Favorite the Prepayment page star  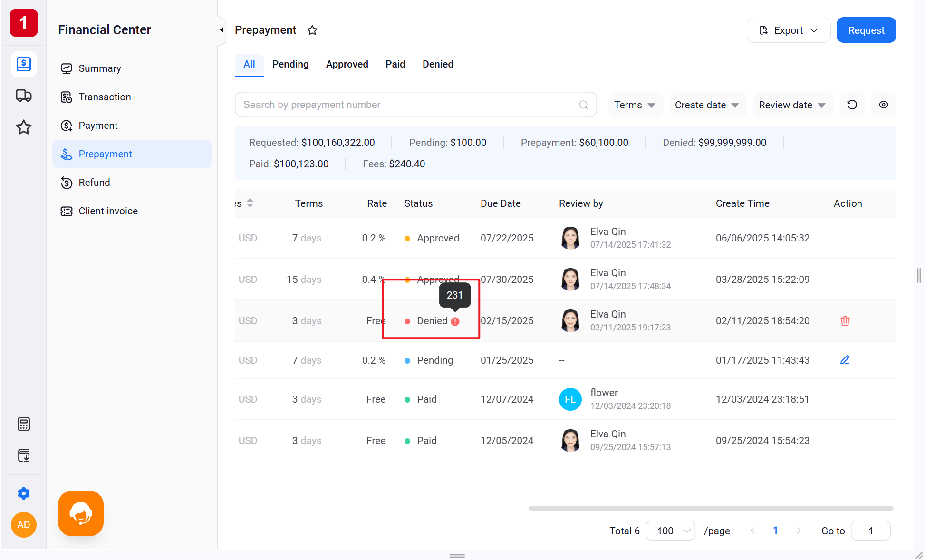click(312, 30)
